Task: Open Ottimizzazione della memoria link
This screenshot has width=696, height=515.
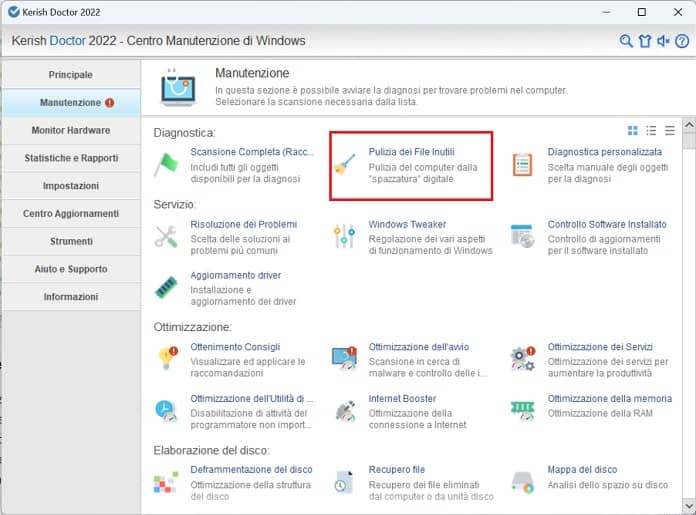Action: coord(609,399)
